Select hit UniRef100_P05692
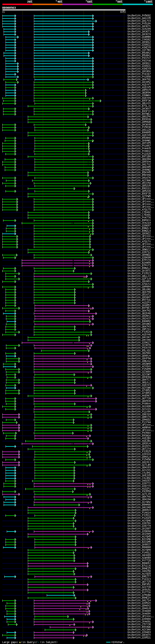 (139, 16)
